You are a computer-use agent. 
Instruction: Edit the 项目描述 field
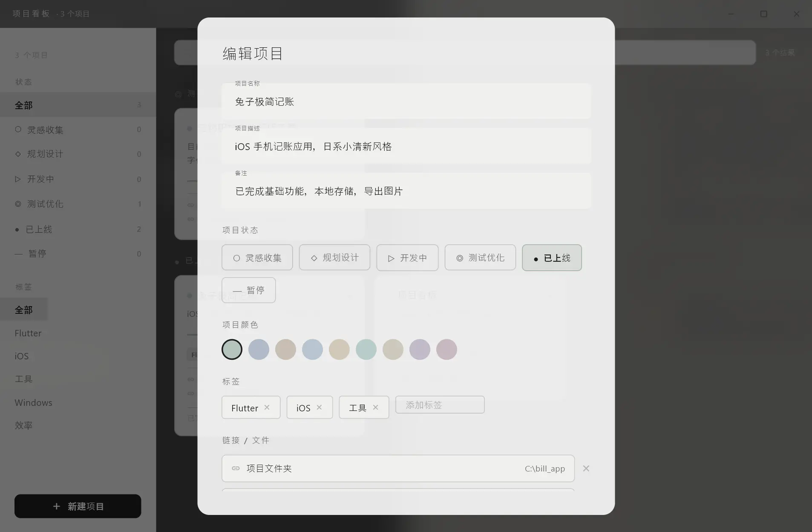click(406, 146)
